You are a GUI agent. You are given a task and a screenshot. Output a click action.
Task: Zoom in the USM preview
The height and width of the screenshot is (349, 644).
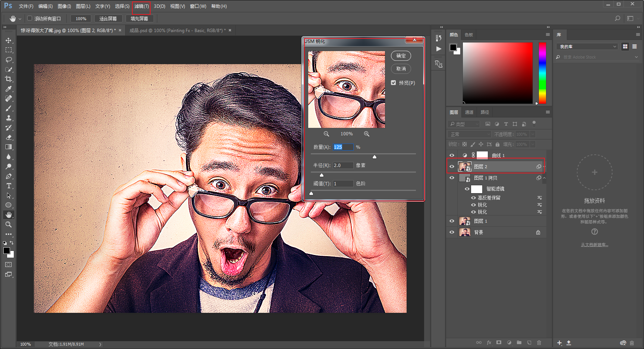tap(367, 134)
